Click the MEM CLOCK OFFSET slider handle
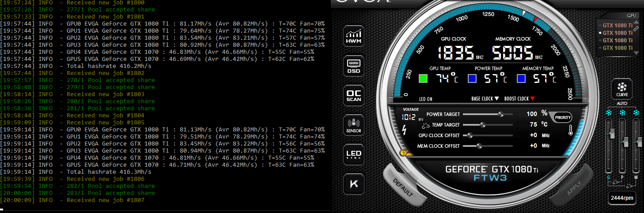Image resolution: width=644 pixels, height=213 pixels. [x=478, y=146]
